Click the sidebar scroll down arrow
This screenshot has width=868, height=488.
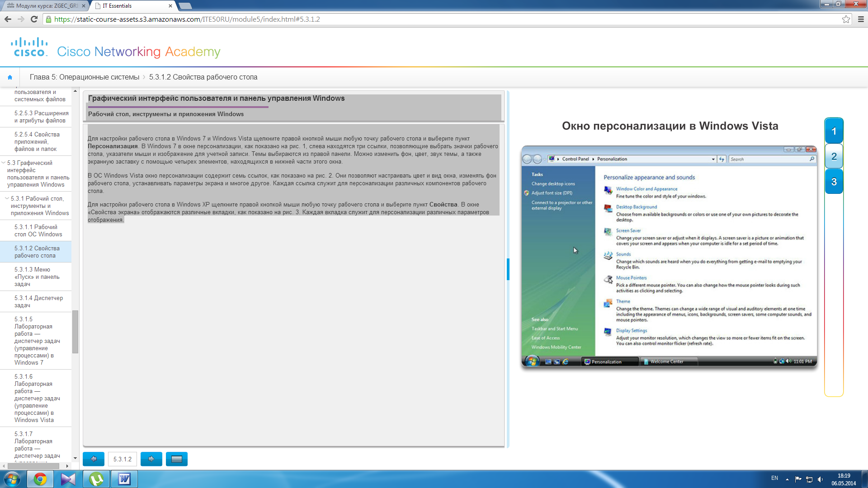[75, 459]
